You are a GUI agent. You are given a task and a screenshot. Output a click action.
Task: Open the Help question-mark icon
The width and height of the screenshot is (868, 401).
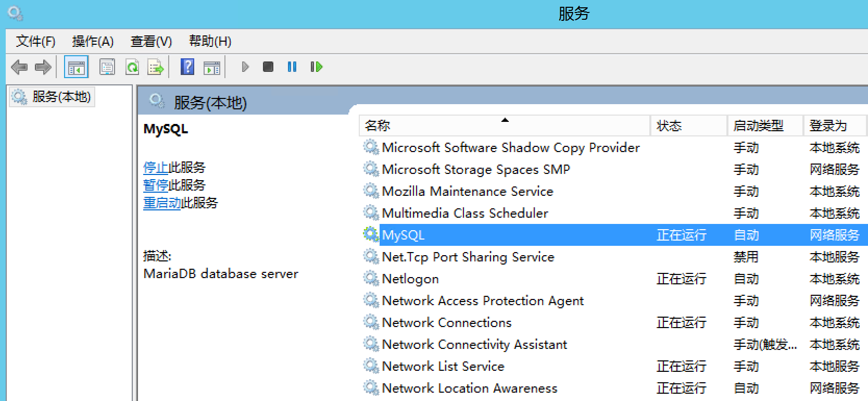tap(187, 67)
